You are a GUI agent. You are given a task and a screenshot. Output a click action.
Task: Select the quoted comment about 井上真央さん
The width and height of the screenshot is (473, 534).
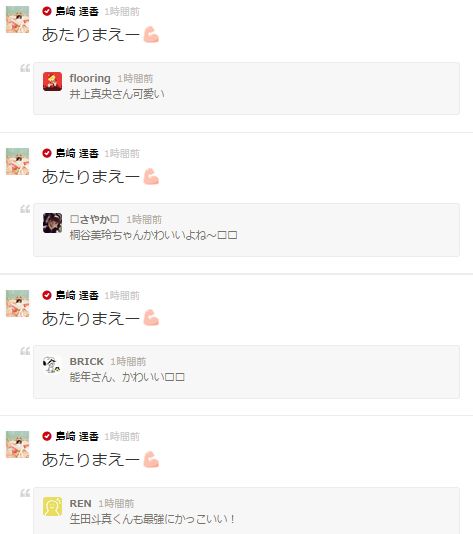pos(247,89)
